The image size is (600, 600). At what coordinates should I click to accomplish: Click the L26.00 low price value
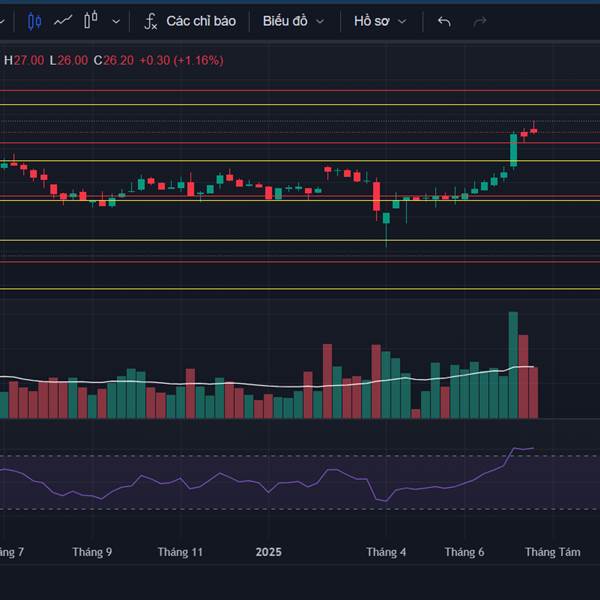[69, 60]
